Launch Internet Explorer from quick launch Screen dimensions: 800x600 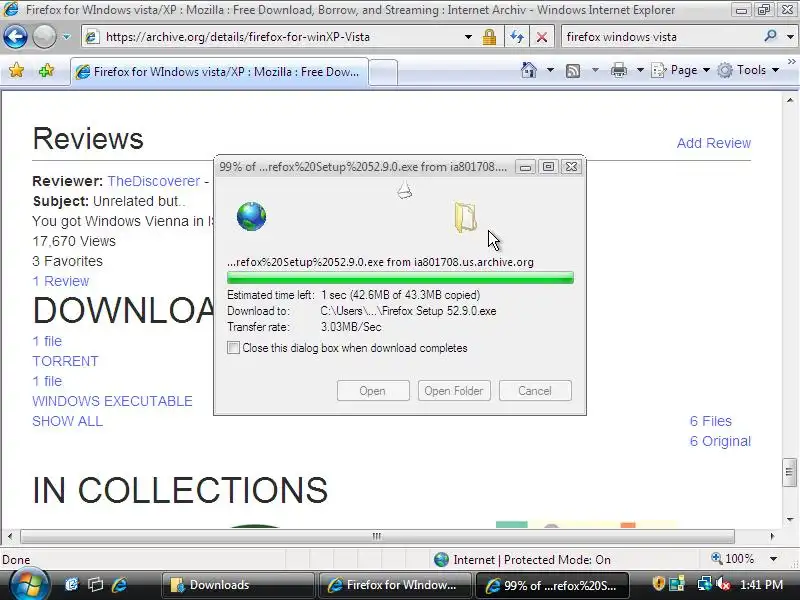click(x=119, y=584)
